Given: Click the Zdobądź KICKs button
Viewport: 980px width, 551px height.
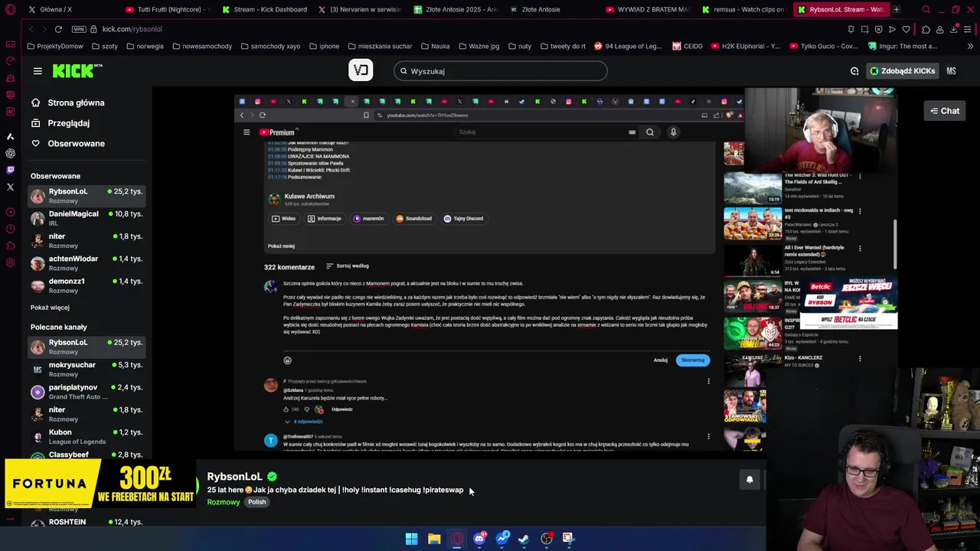Looking at the screenshot, I should 902,71.
